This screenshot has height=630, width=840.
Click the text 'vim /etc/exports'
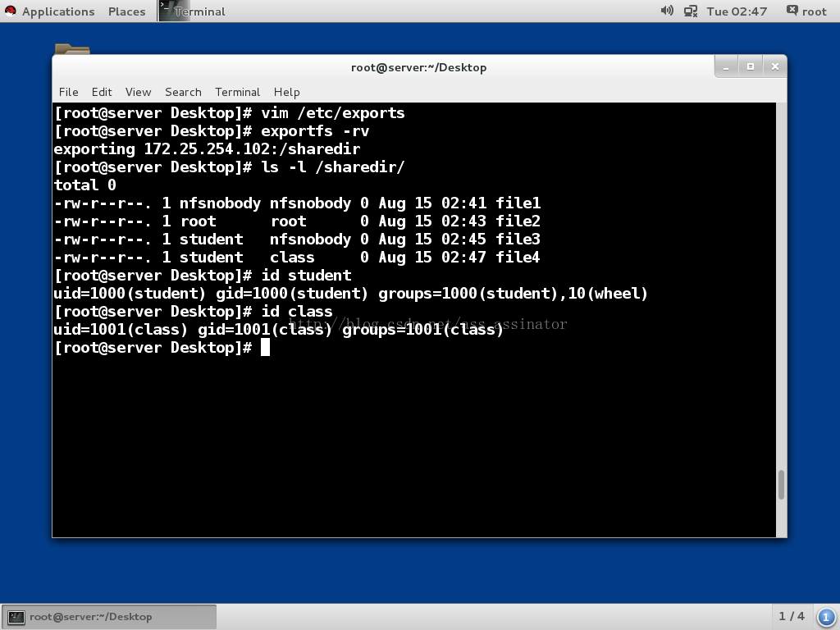tap(333, 113)
